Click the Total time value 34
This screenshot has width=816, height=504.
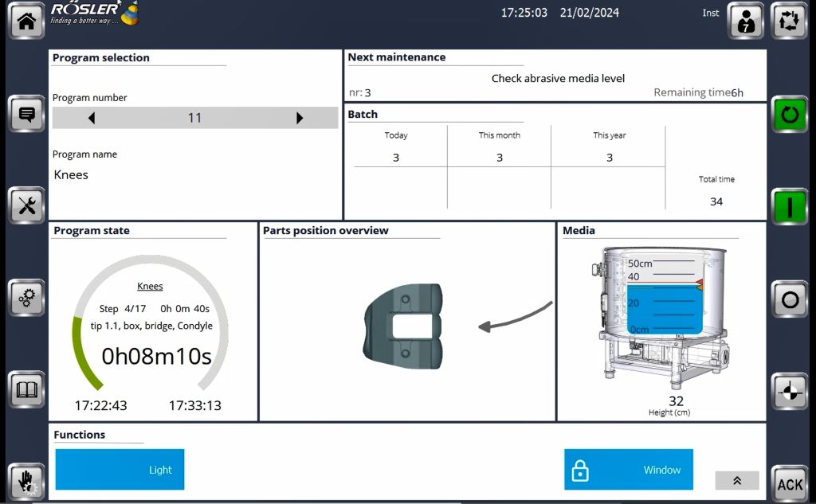click(x=716, y=201)
